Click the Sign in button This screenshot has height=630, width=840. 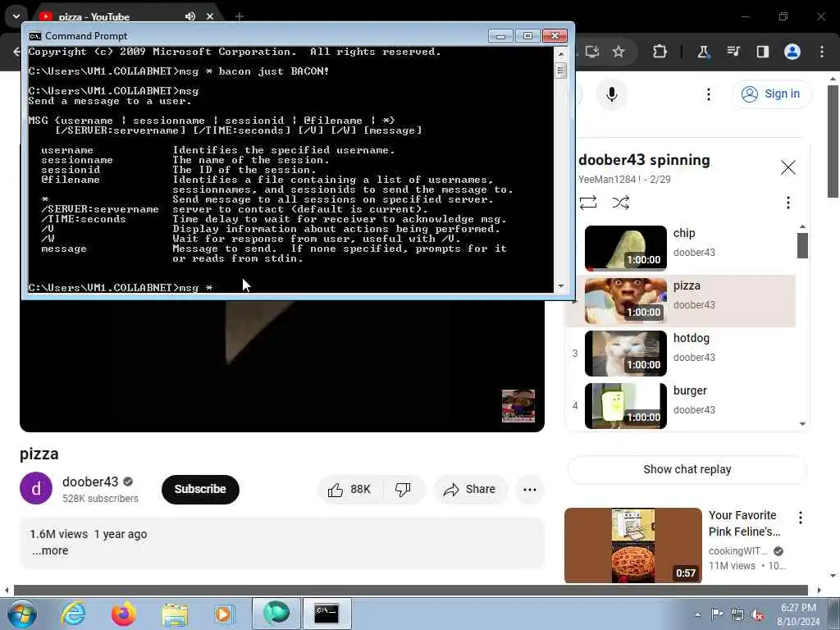pos(771,94)
